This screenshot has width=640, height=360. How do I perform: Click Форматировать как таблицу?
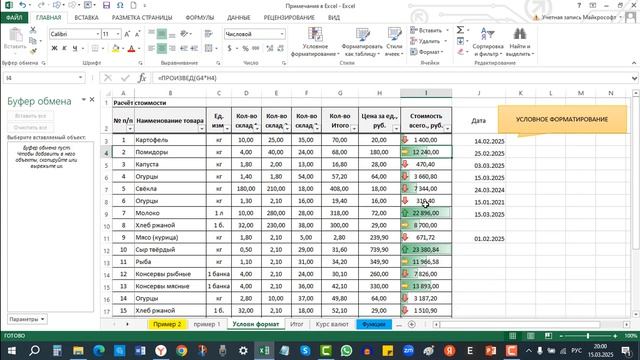coord(362,42)
